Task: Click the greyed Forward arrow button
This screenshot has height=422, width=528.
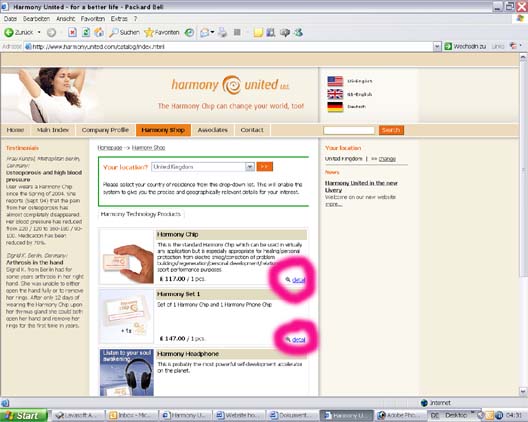Action: click(51, 32)
